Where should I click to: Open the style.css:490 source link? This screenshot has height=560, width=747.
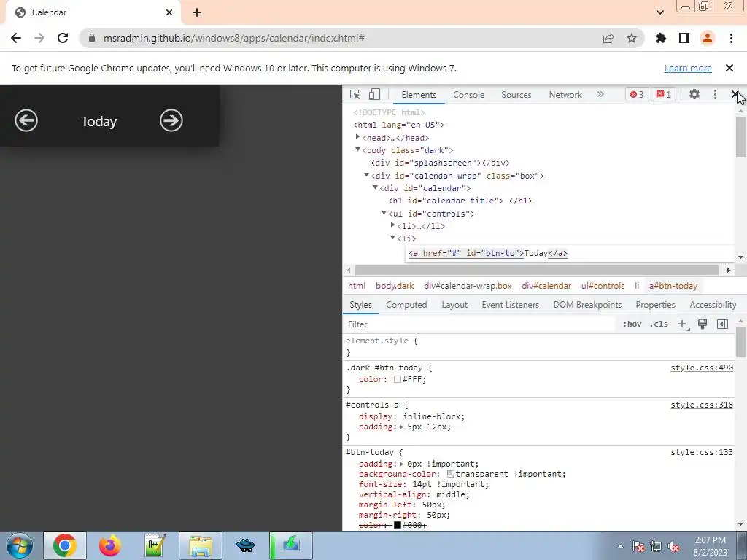[702, 367]
